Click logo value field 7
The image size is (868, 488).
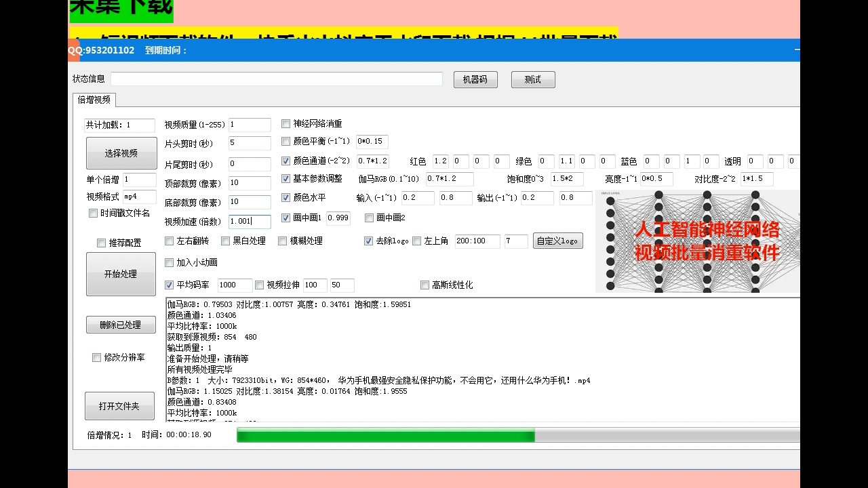coord(517,241)
